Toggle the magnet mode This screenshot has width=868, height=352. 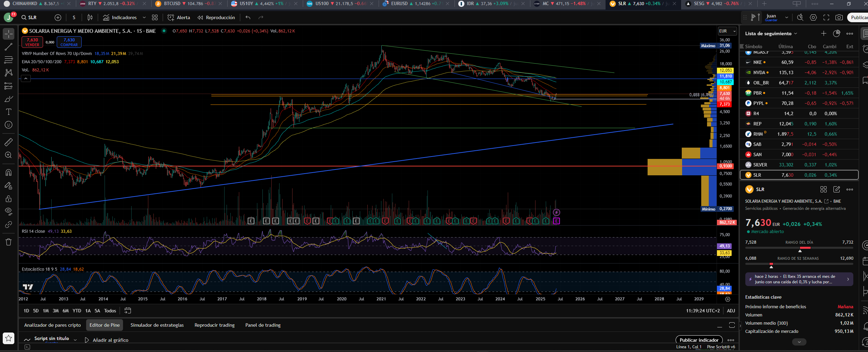pos(9,172)
